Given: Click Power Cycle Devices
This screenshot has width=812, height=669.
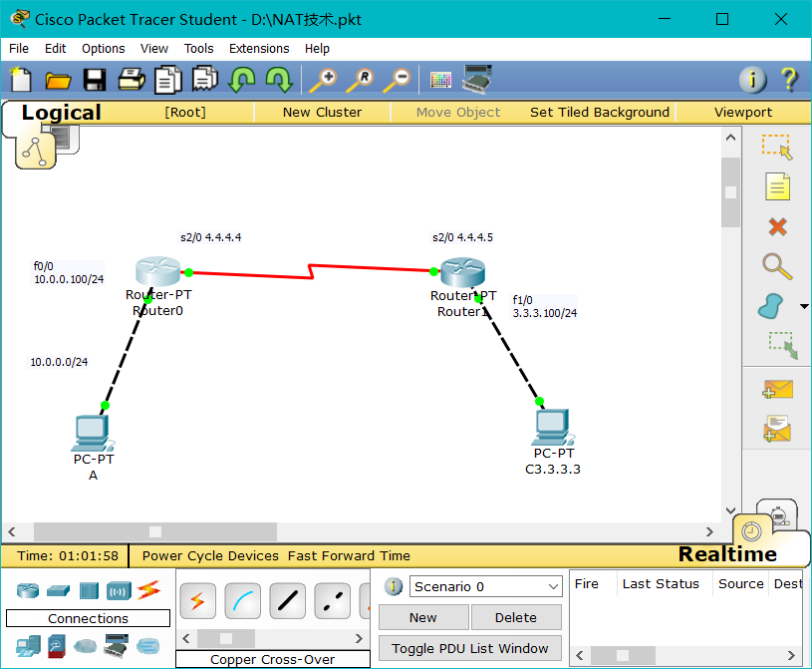Looking at the screenshot, I should click(210, 556).
